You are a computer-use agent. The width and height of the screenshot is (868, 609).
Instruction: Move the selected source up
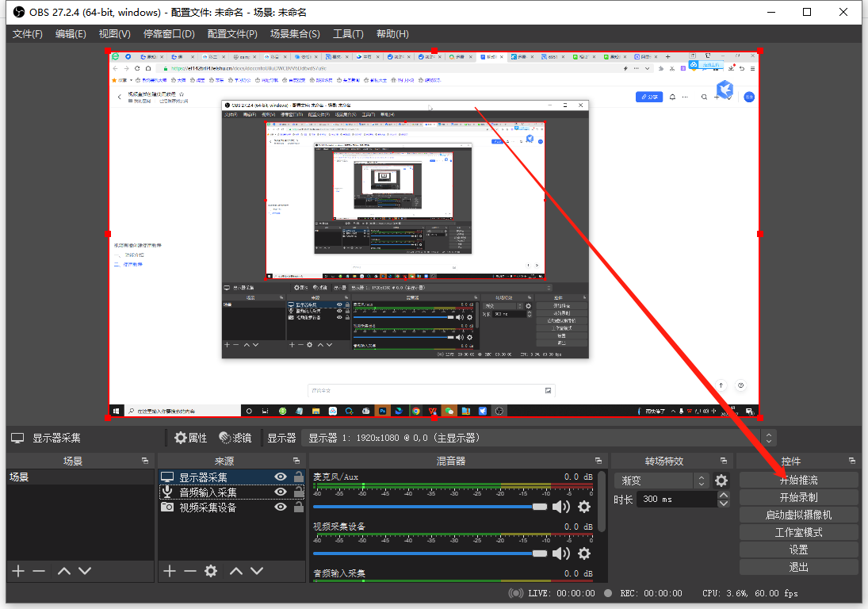(236, 571)
